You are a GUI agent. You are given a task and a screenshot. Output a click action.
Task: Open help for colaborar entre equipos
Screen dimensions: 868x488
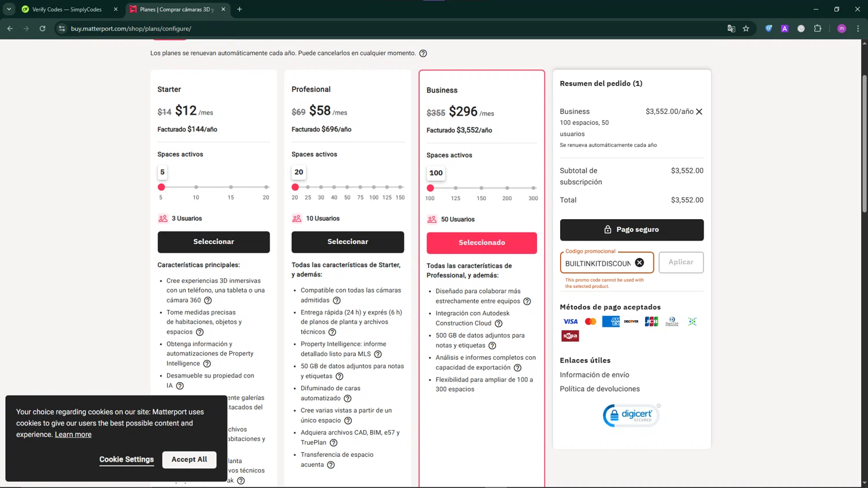coord(527,301)
